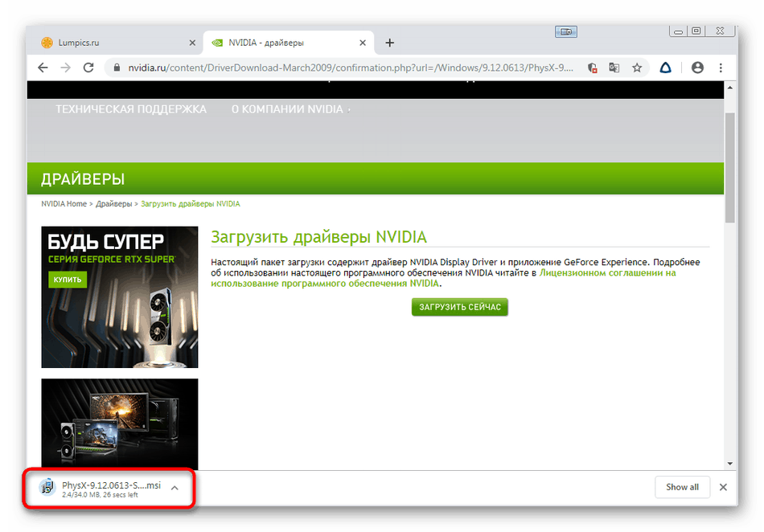This screenshot has width=764, height=532.
Task: Click КУПИТЬ button on RTX Super banner
Action: [x=68, y=280]
